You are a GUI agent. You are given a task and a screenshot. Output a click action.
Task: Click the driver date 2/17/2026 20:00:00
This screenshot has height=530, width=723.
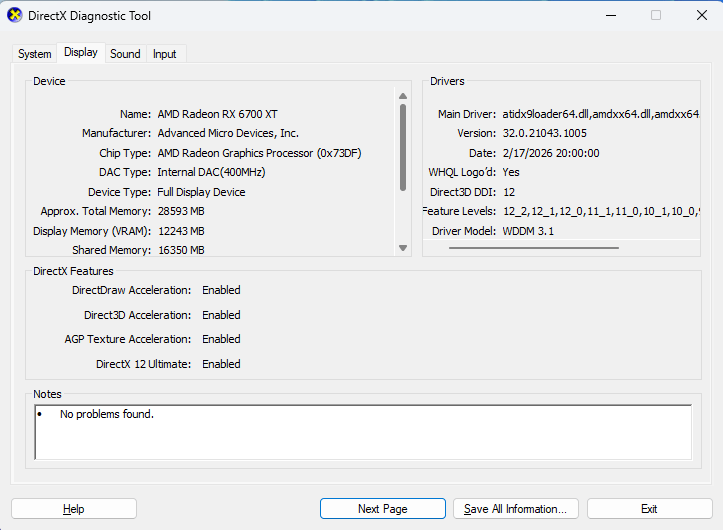(x=551, y=153)
